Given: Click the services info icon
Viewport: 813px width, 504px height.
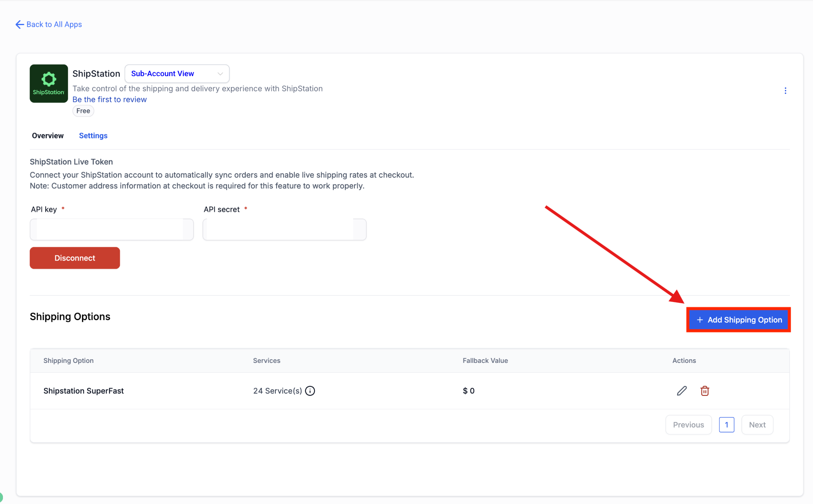Looking at the screenshot, I should [310, 391].
